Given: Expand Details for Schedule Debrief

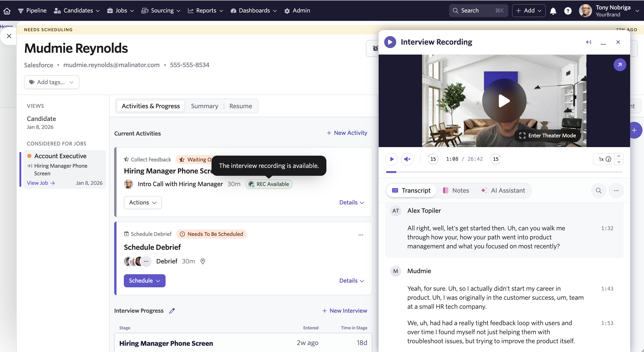Looking at the screenshot, I should click(352, 281).
